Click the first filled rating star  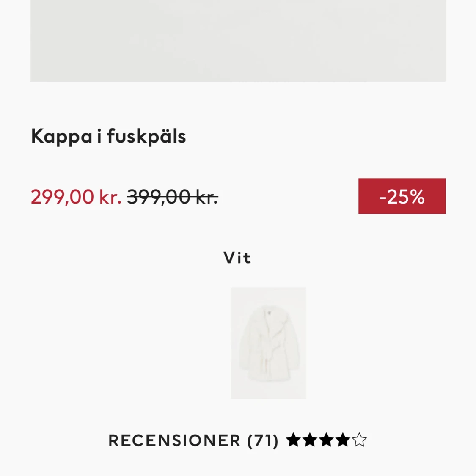click(x=294, y=440)
